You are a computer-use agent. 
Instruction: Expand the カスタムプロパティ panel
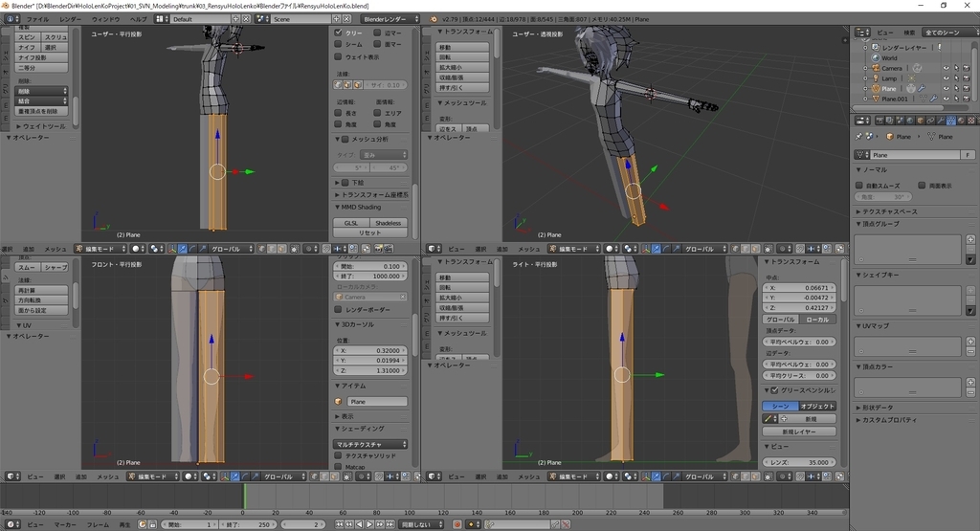(887, 420)
